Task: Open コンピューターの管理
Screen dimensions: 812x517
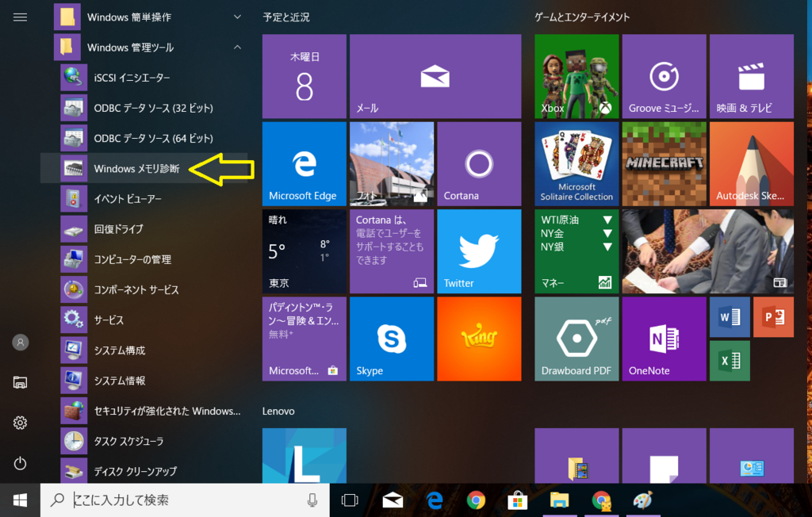Action: click(x=144, y=259)
